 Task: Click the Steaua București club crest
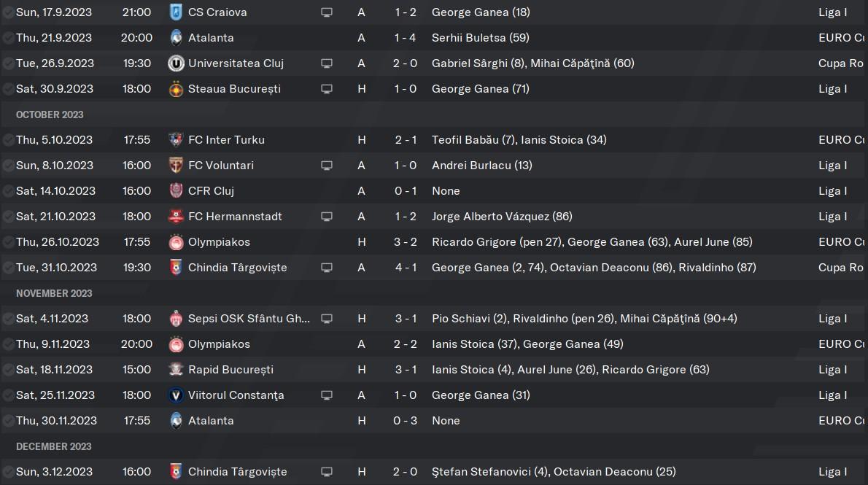pos(176,89)
